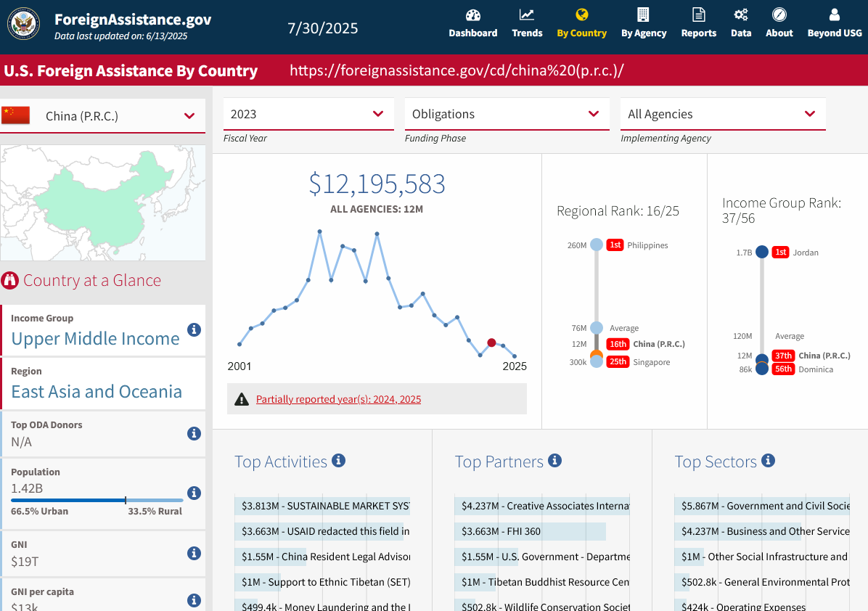The image size is (868, 611).
Task: Open the China (P.R.C.) country dropdown
Action: 103,115
